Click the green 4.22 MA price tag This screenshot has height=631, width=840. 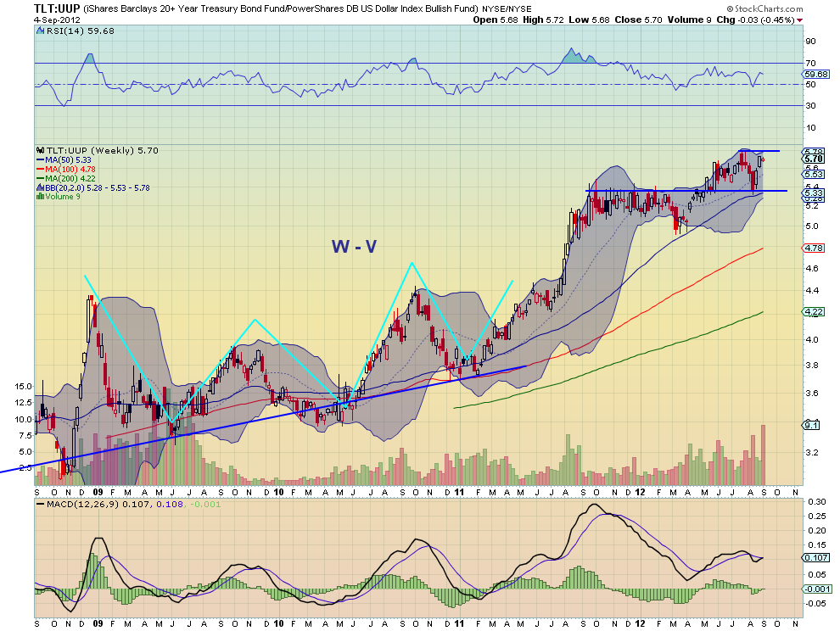[x=815, y=312]
